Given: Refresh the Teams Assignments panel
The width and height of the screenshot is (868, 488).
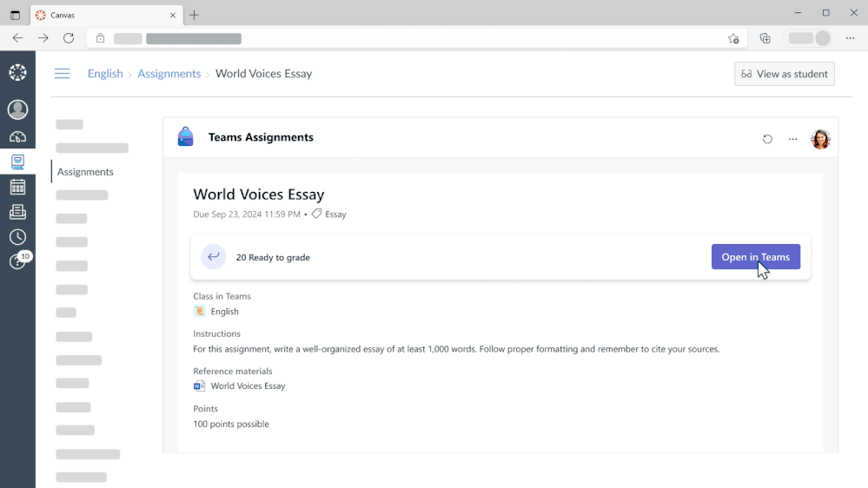Looking at the screenshot, I should click(x=767, y=139).
